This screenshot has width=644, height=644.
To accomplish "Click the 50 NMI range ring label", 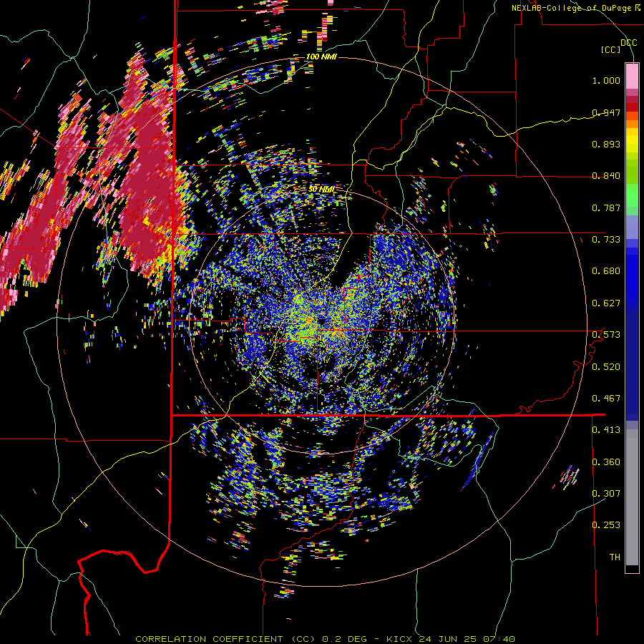I will click(x=321, y=190).
